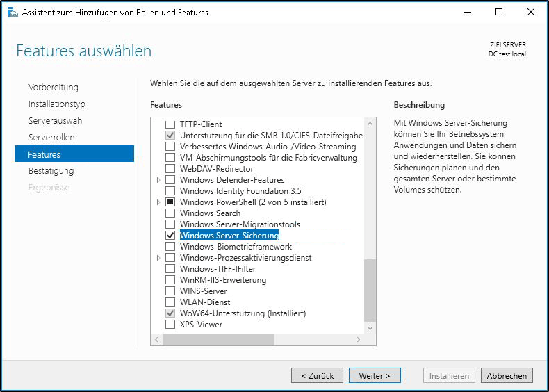Uncheck the Windows Server-Sicherung checkbox

170,236
